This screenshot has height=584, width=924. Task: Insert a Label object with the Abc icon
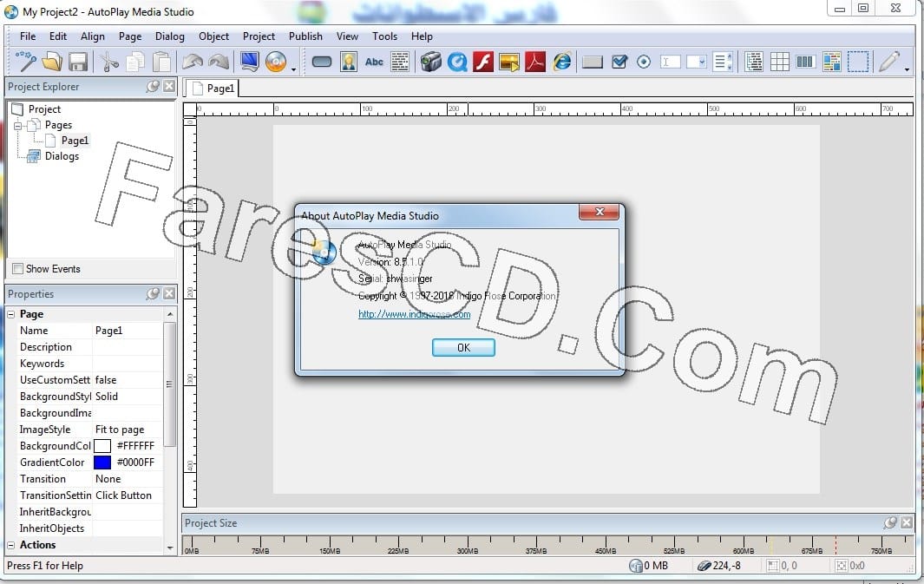[374, 62]
